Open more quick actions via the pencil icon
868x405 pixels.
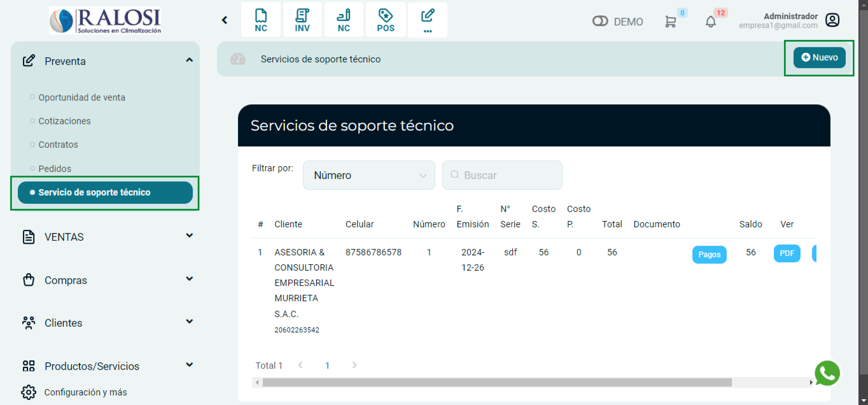(427, 20)
